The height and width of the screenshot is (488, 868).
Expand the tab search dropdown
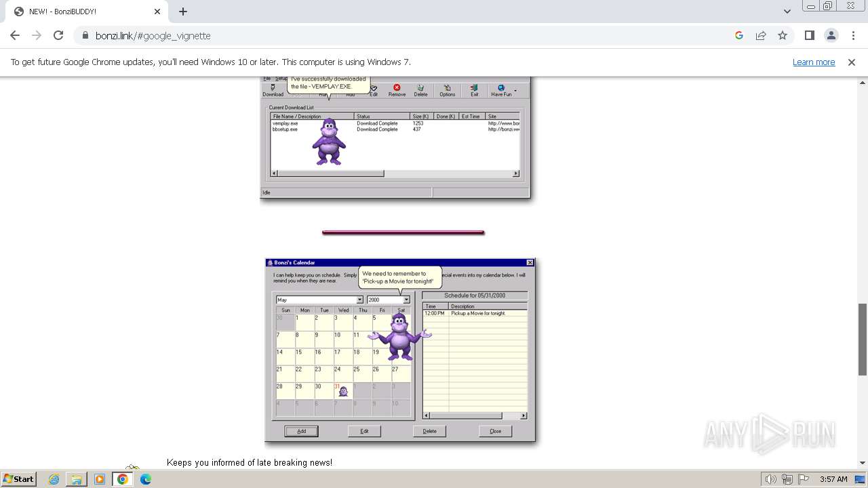(787, 12)
